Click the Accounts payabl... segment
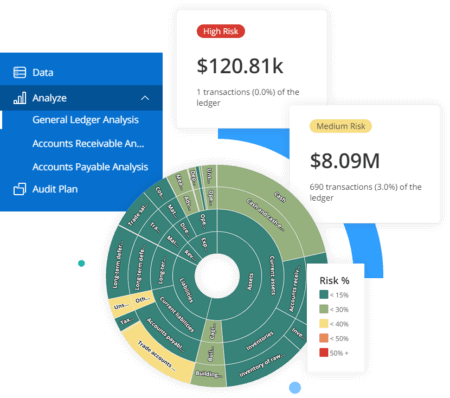The width and height of the screenshot is (450, 398). (166, 335)
